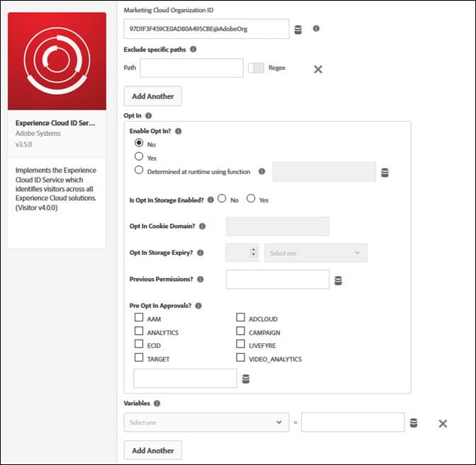Open data element picker for Pre Opt In Approvals
Viewport: 476px width, 465px height.
246,379
